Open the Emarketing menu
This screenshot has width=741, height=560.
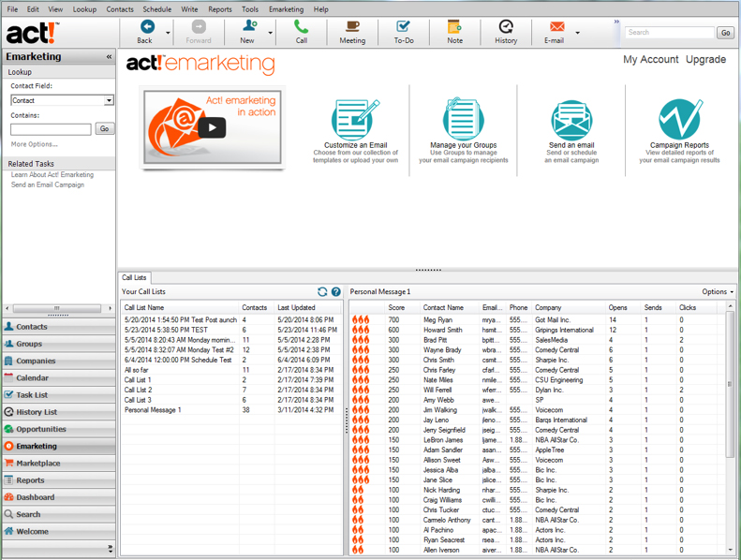click(x=287, y=9)
